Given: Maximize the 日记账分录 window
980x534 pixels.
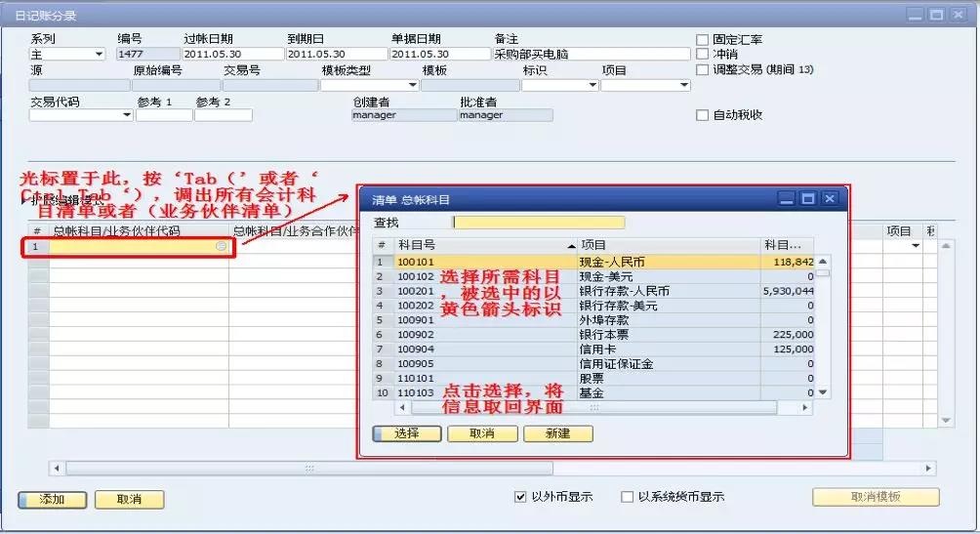Looking at the screenshot, I should tap(936, 15).
